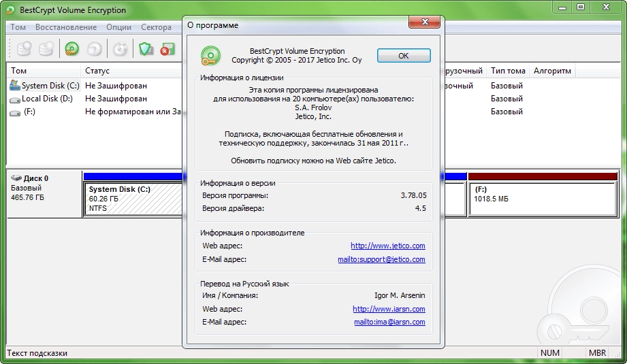Open the http://www.jetico.com link
Viewport: 627px width, 364px height.
(x=388, y=246)
